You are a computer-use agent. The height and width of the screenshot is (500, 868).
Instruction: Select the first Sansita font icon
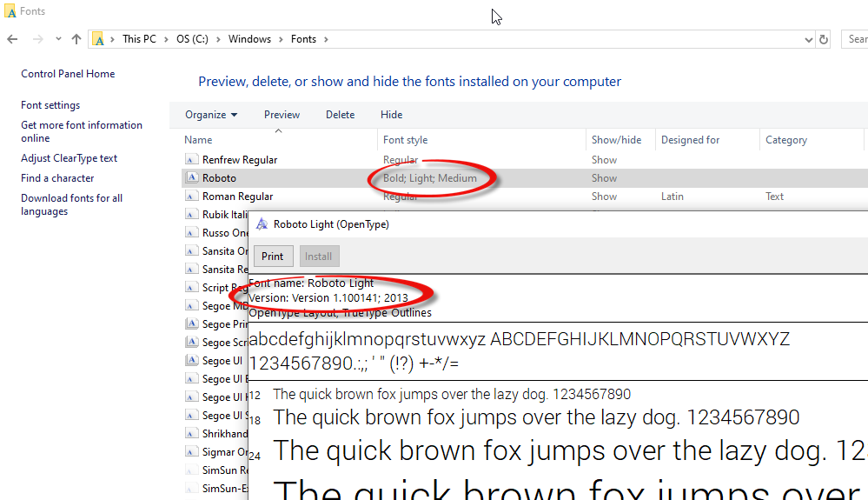pyautogui.click(x=191, y=250)
